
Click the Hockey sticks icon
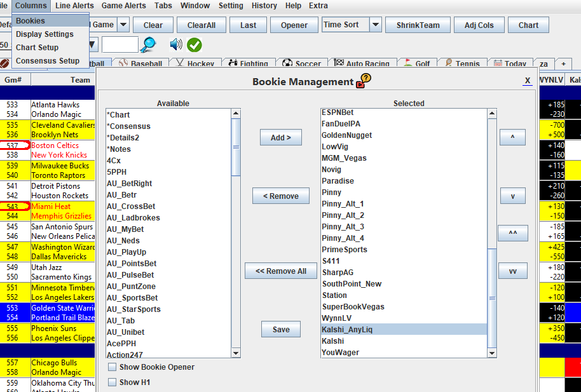point(180,64)
